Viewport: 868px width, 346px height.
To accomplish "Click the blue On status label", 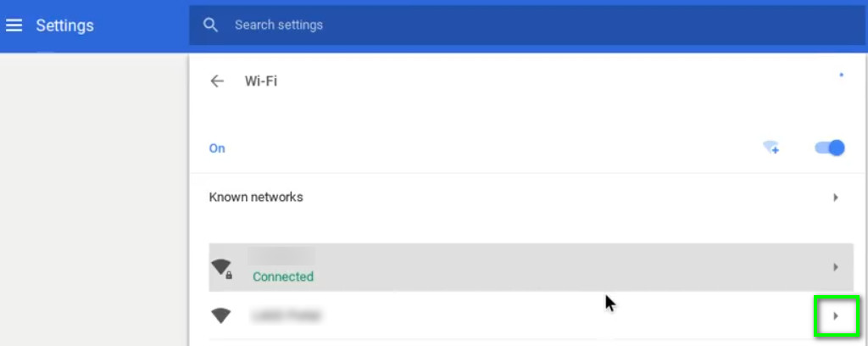I will click(217, 148).
